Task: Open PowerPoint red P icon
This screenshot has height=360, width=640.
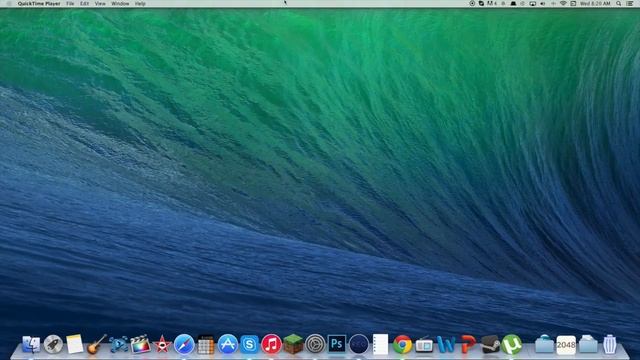Action: pyautogui.click(x=468, y=344)
